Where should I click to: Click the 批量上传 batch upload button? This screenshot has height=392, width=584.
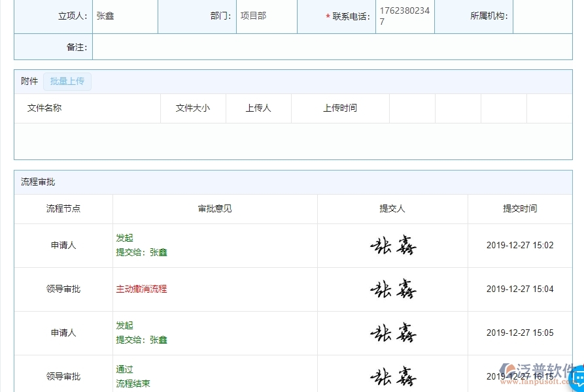(67, 81)
